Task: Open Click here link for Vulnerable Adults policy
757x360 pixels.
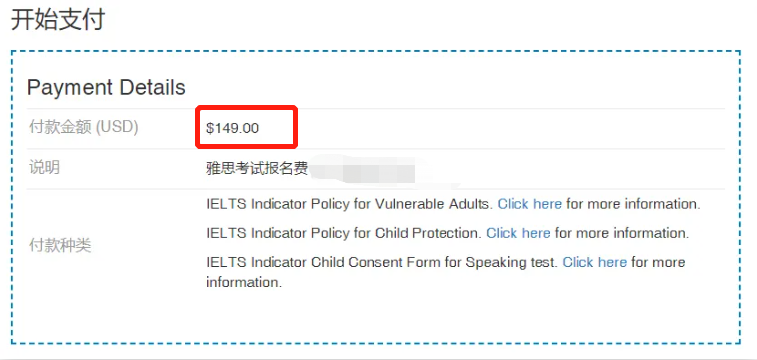Action: (x=530, y=204)
